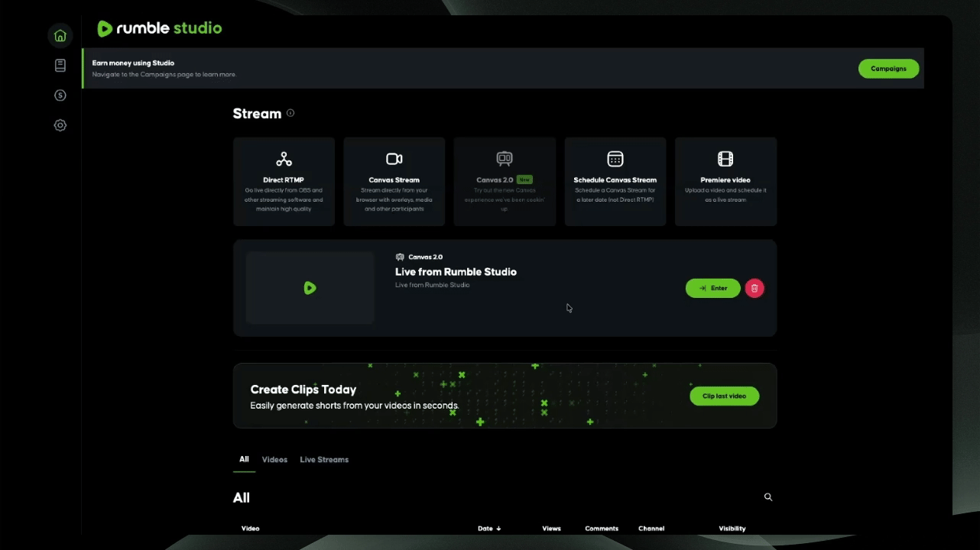Switch to the Videos tab

click(274, 460)
